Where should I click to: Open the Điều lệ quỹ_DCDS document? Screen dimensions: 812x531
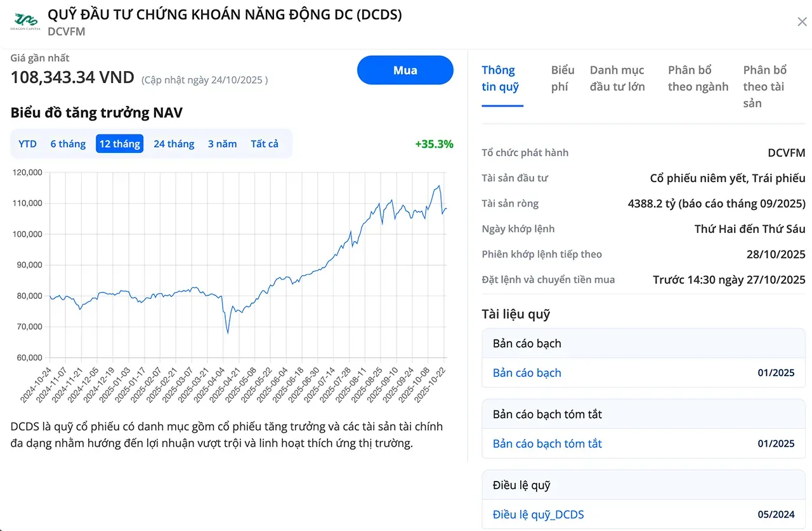pos(537,515)
